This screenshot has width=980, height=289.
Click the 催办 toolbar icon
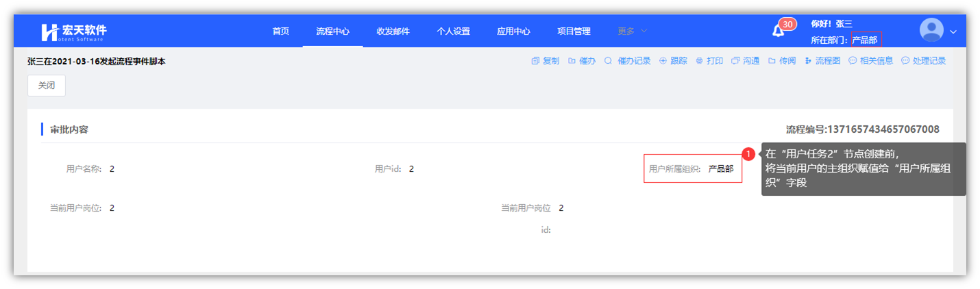point(572,61)
